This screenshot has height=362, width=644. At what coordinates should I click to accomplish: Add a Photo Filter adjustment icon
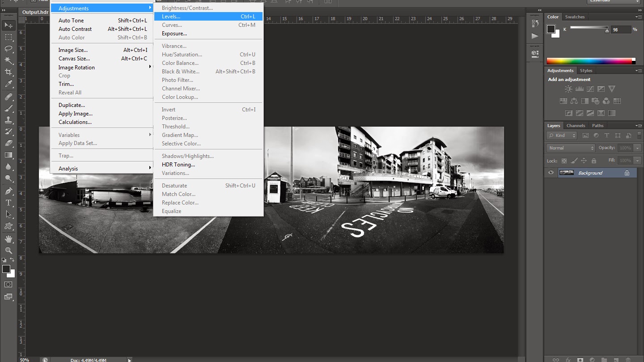click(595, 101)
